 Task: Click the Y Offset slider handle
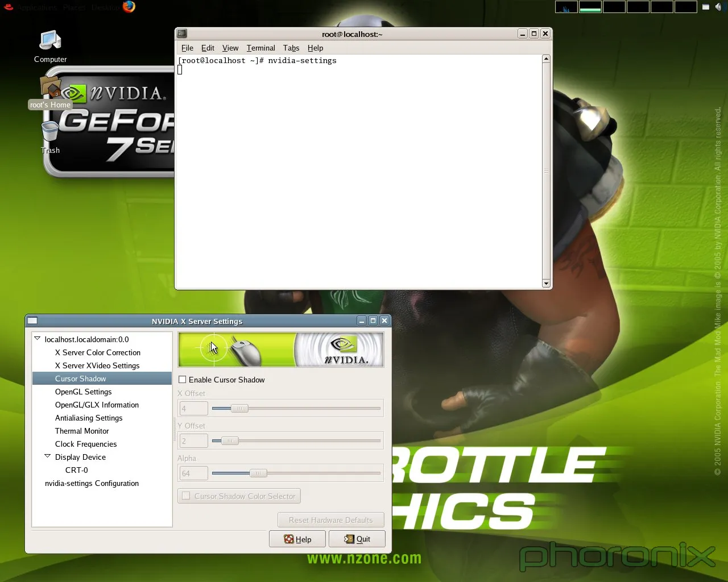[230, 440]
